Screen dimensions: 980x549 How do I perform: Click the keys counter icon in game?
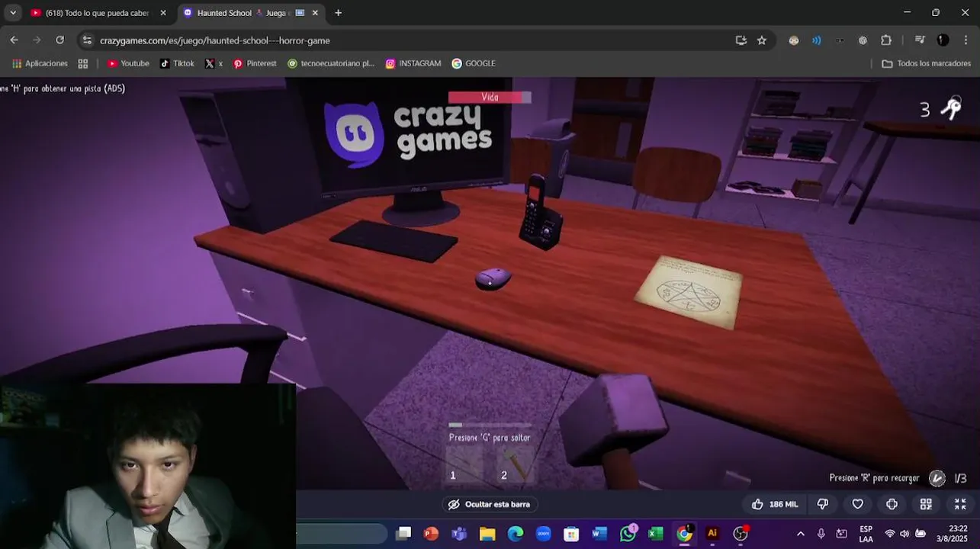950,109
